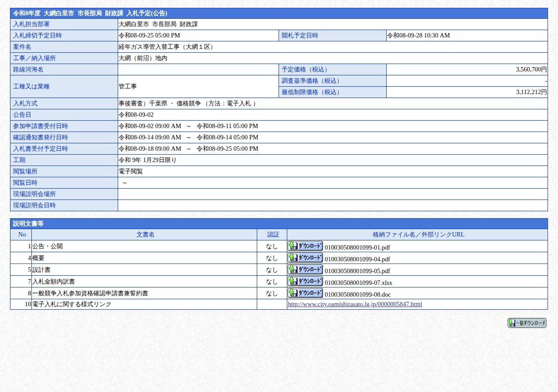
Task: Click the 最低制限価格 value 3,112,212円
Action: (x=531, y=92)
